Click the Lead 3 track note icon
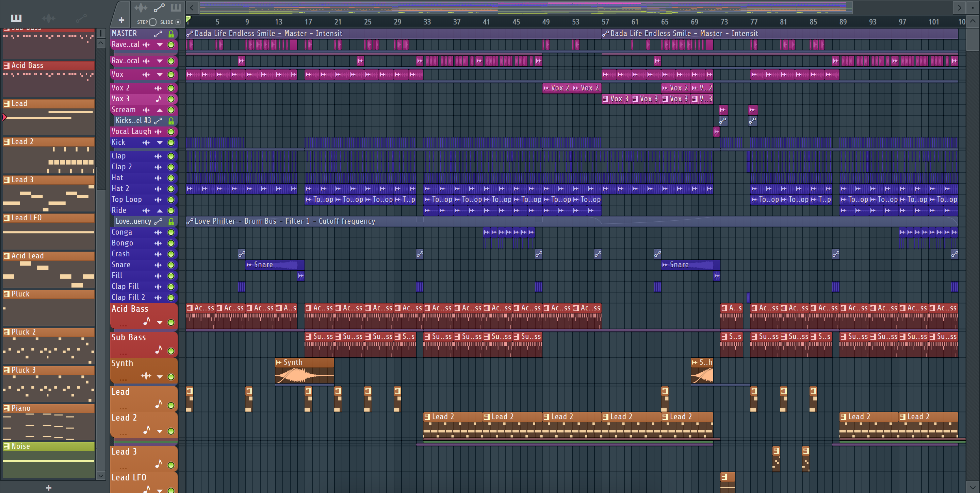This screenshot has height=493, width=980. [x=158, y=464]
